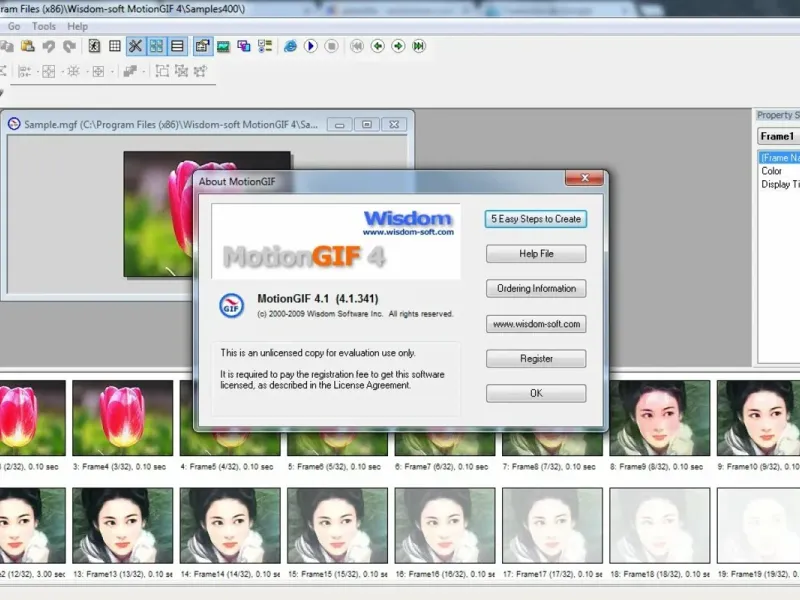Select the Frame19 (19/32) nearly white thumbnail
This screenshot has width=800, height=600.
point(758,526)
